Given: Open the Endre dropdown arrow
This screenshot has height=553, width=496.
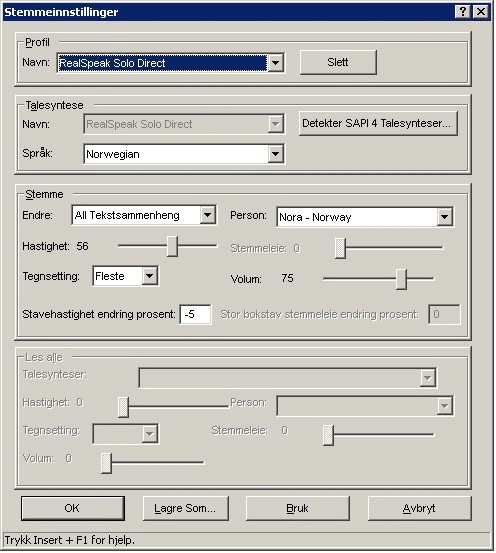Looking at the screenshot, I should click(207, 215).
